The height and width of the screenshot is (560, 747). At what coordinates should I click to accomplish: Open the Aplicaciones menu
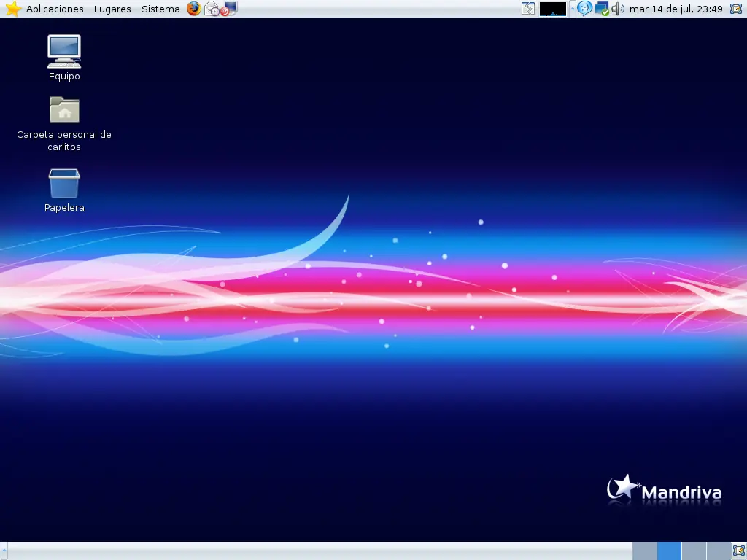pyautogui.click(x=55, y=9)
